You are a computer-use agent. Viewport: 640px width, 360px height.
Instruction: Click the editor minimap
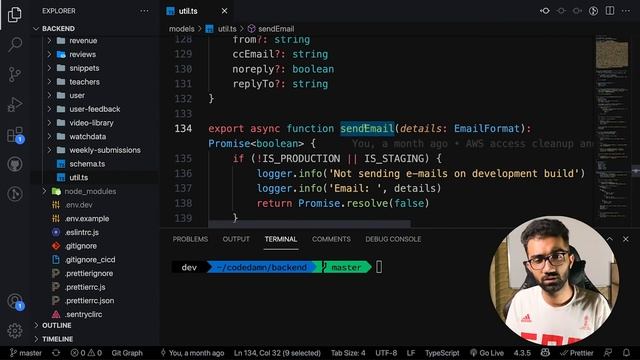[612, 129]
